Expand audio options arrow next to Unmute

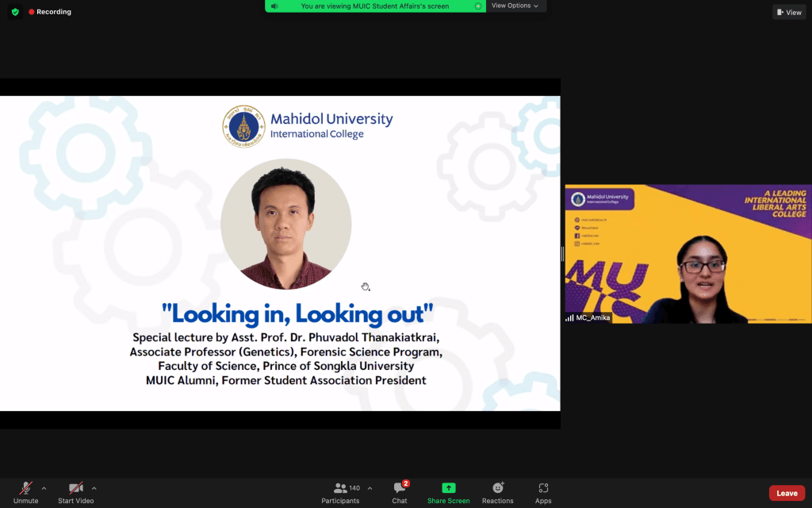[44, 488]
